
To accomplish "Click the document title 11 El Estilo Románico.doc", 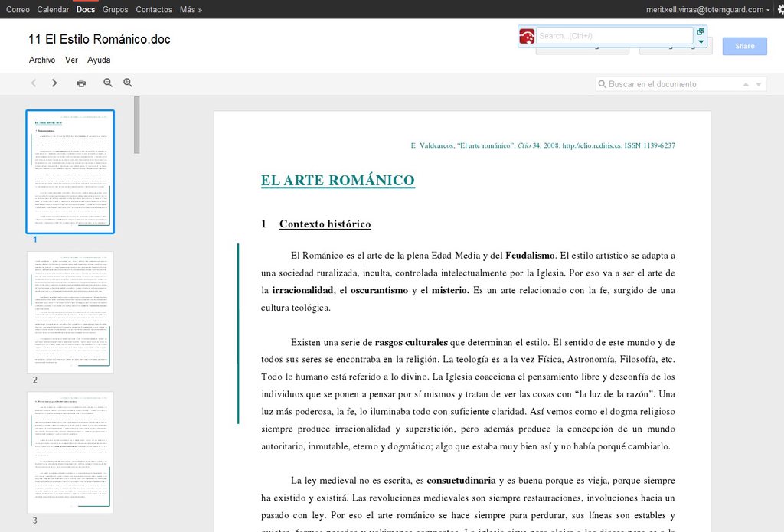I will point(100,39).
